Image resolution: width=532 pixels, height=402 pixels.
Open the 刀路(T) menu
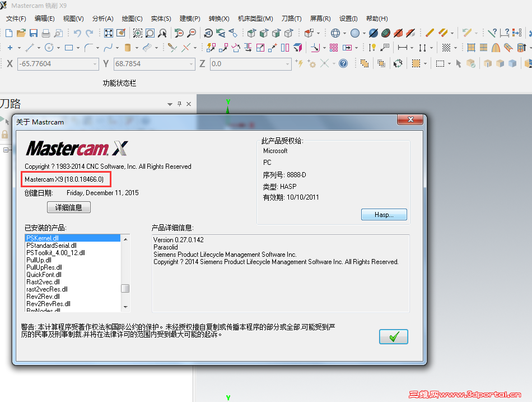tap(291, 19)
